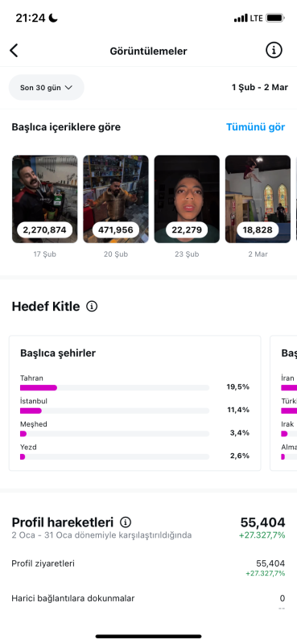Select the Başlıca şehirler card
This screenshot has width=297, height=644.
coord(134,403)
